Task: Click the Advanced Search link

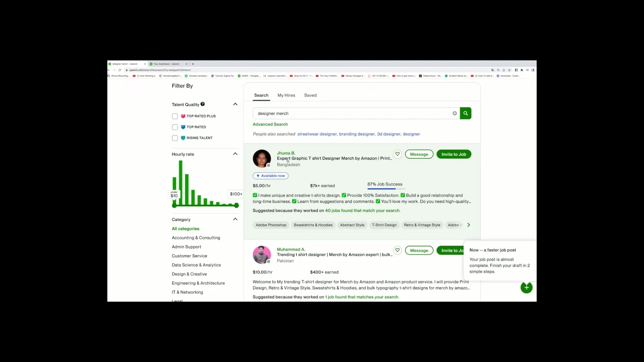Action: (270, 124)
